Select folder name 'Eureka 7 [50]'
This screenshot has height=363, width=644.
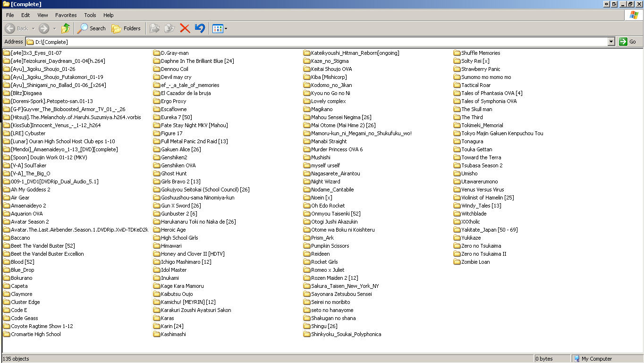coord(177,117)
